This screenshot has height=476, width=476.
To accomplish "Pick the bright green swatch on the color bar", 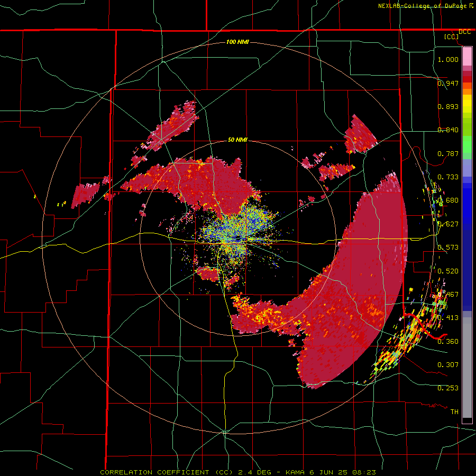I will point(467,144).
